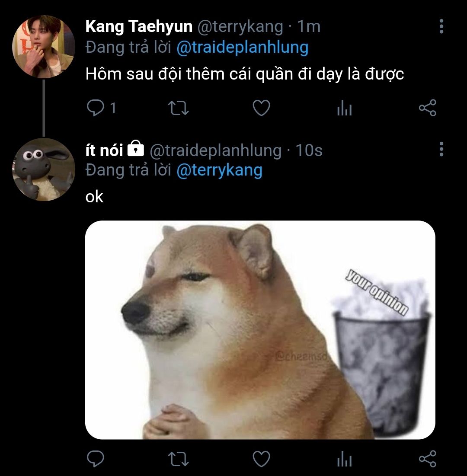Image resolution: width=467 pixels, height=476 pixels.
Task: Share Kang Taehyun's tweet
Action: click(428, 108)
